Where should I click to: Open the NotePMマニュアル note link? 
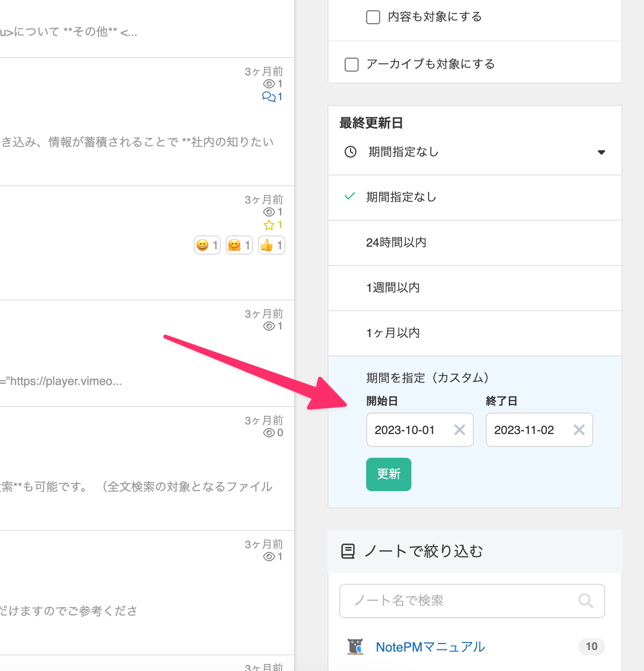(x=430, y=647)
